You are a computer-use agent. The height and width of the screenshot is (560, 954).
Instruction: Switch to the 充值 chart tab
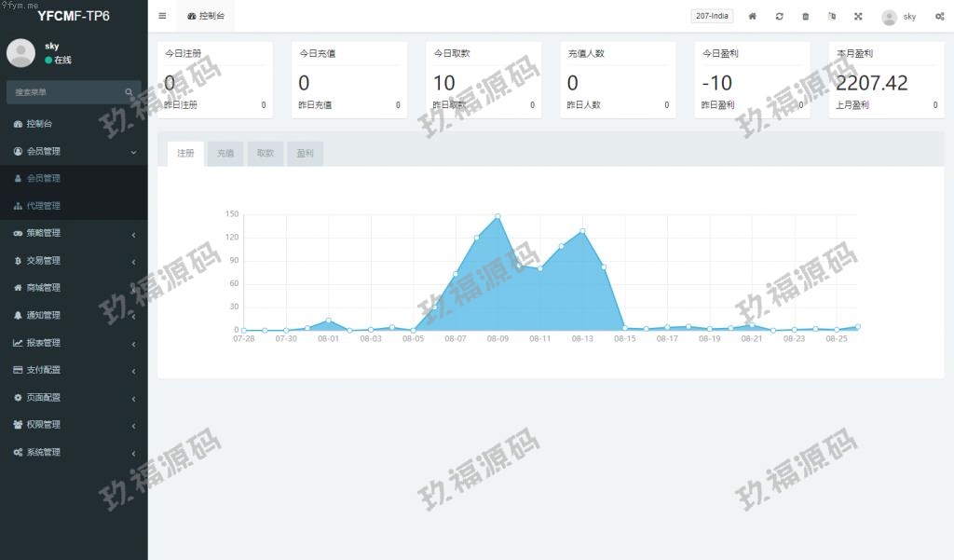coord(225,154)
